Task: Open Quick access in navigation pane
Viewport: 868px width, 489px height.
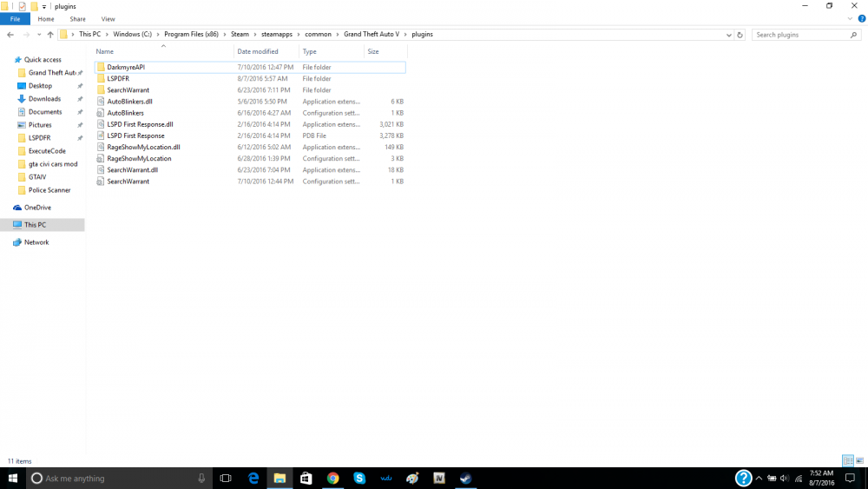Action: coord(43,60)
